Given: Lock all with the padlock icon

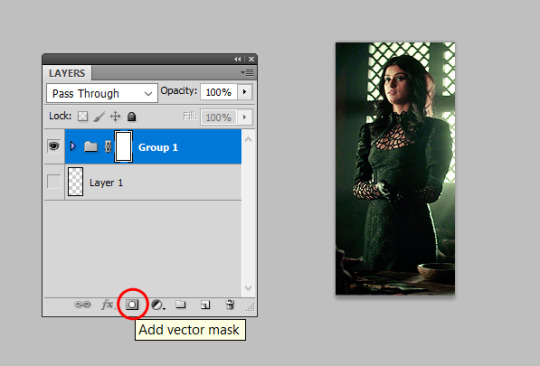Looking at the screenshot, I should (132, 116).
